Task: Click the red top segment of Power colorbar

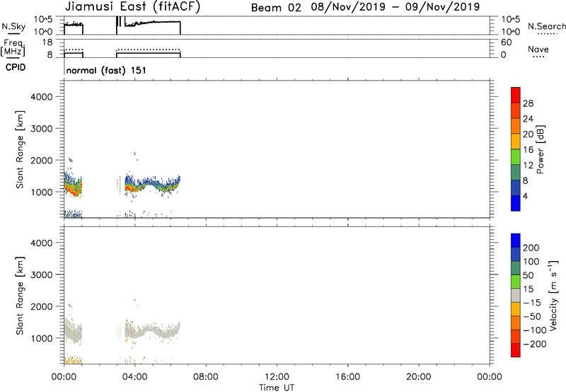Action: tap(516, 95)
